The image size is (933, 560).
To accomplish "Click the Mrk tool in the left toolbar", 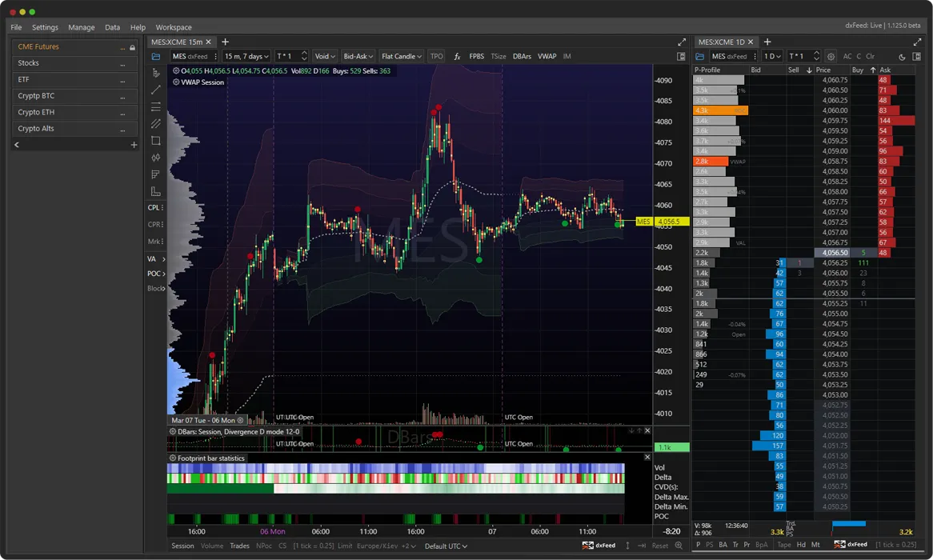I will (154, 241).
